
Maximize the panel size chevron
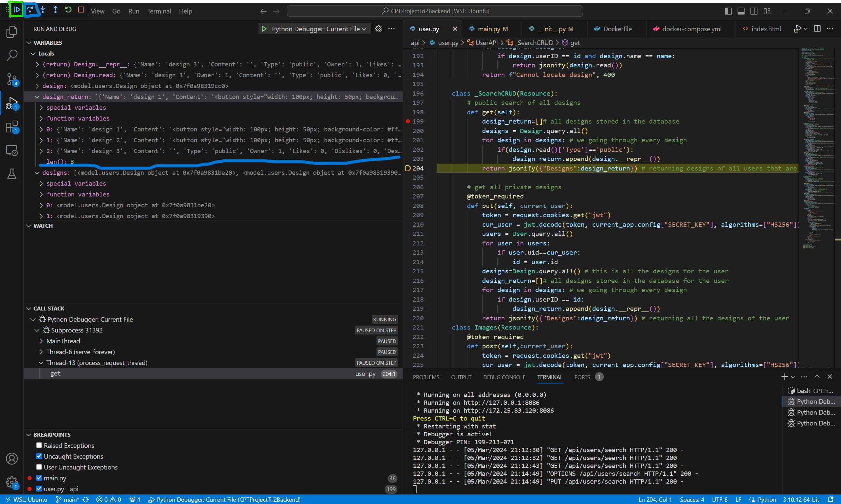click(x=817, y=377)
